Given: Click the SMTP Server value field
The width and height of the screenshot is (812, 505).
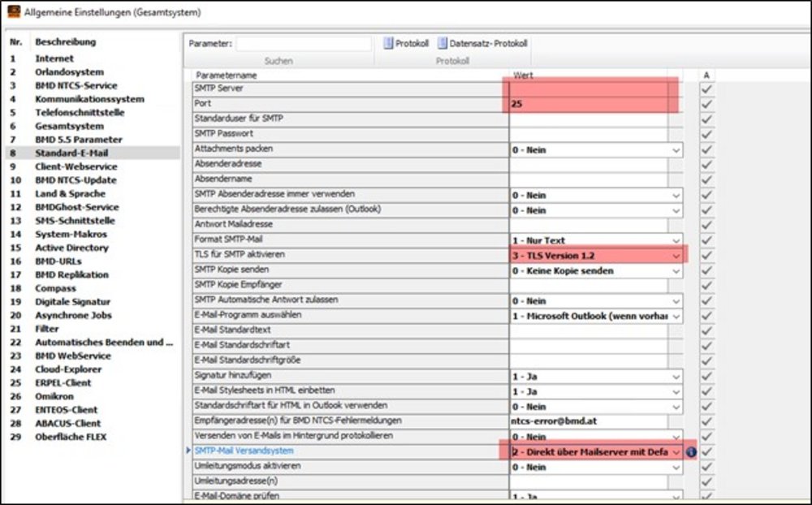Looking at the screenshot, I should click(x=589, y=88).
